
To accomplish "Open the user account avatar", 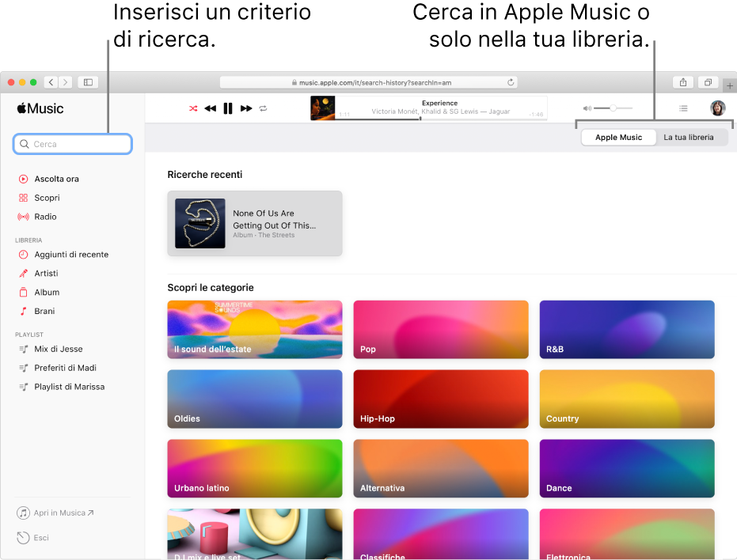I will [717, 108].
